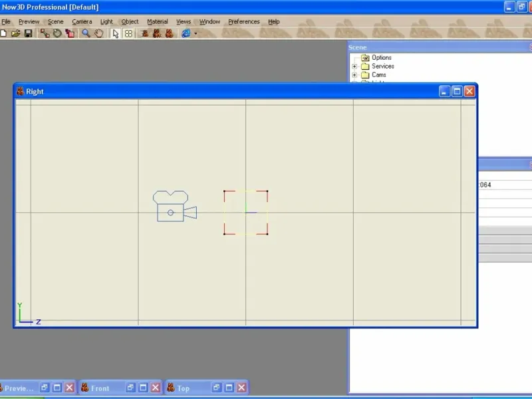Viewport: 532px width, 399px height.
Task: Click the middle brown render icon
Action: (157, 33)
